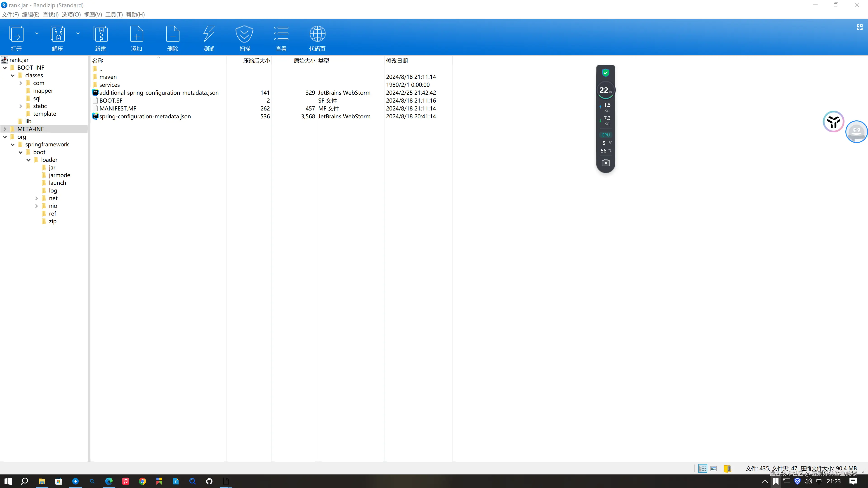Click the toolbar layout grid icon at top right

click(x=860, y=27)
